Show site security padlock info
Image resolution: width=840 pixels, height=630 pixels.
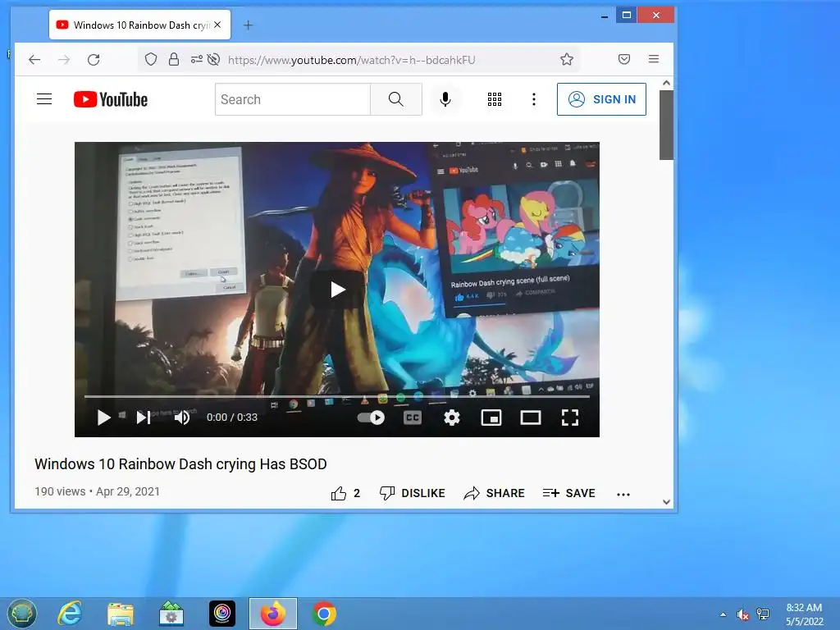coord(174,59)
